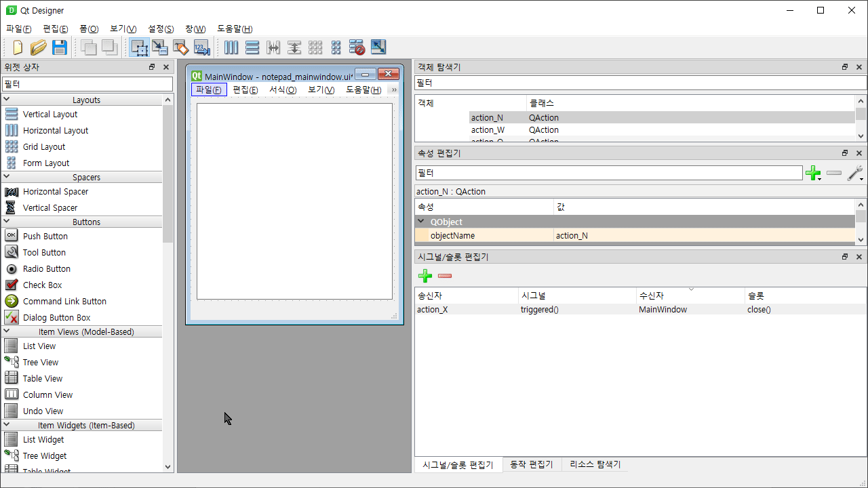Open property editor wrench configuration menu
This screenshot has width=868, height=488.
pyautogui.click(x=856, y=174)
